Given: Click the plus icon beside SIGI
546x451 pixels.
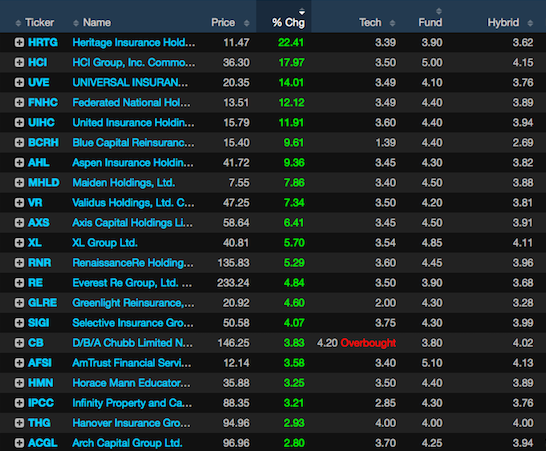Looking at the screenshot, I should pyautogui.click(x=19, y=323).
